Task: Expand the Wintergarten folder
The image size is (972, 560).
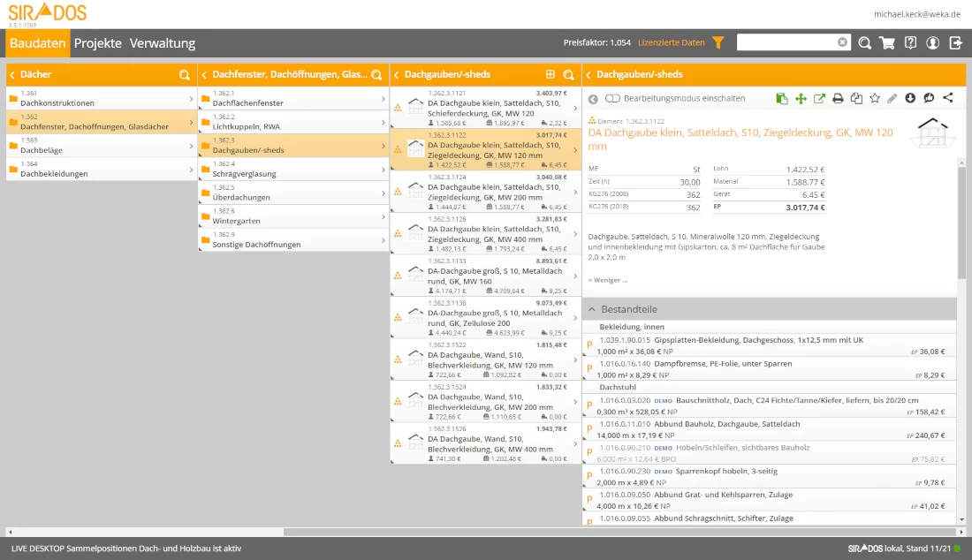Action: [x=293, y=217]
